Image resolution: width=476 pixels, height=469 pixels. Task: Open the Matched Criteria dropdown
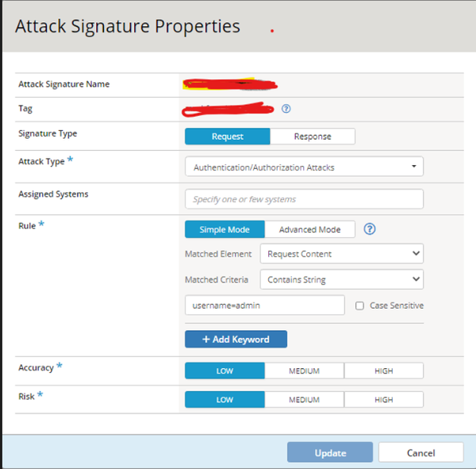(341, 279)
